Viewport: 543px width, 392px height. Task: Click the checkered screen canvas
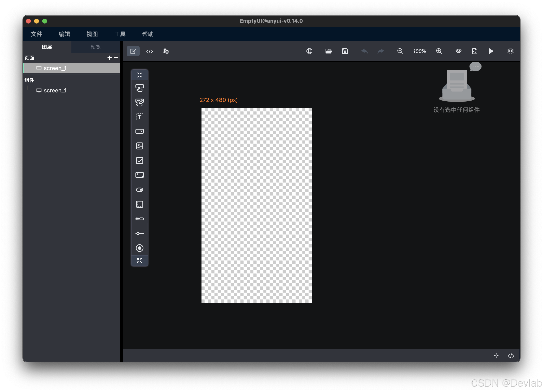(x=257, y=205)
